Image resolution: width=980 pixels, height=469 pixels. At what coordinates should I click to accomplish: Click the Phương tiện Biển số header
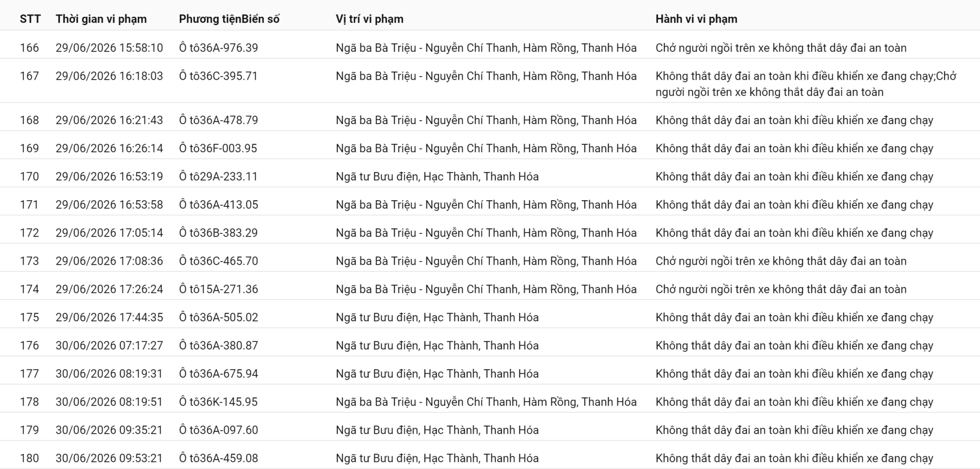tap(229, 19)
